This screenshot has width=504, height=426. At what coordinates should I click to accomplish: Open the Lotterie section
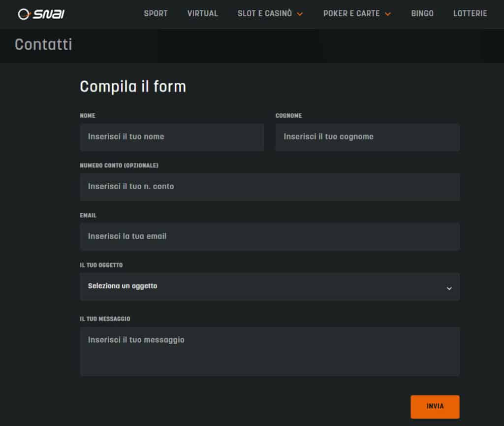470,14
